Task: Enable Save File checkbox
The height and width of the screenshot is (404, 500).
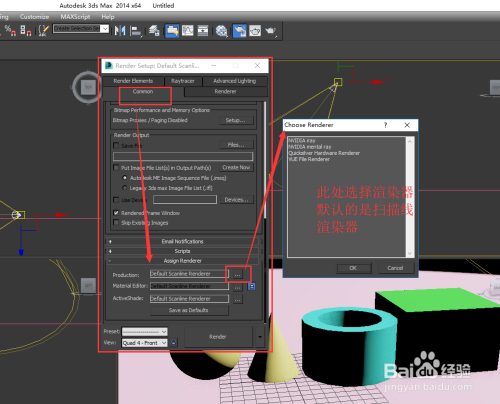Action: coord(116,145)
